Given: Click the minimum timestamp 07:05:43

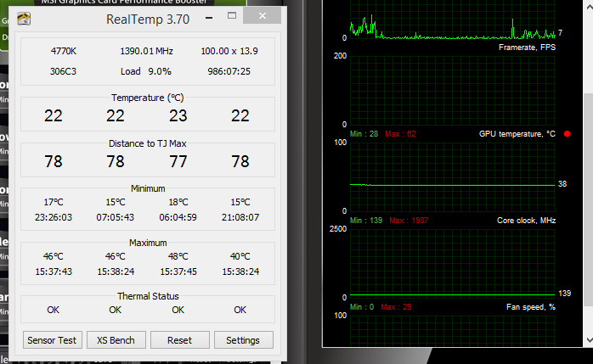Looking at the screenshot, I should click(x=116, y=217).
